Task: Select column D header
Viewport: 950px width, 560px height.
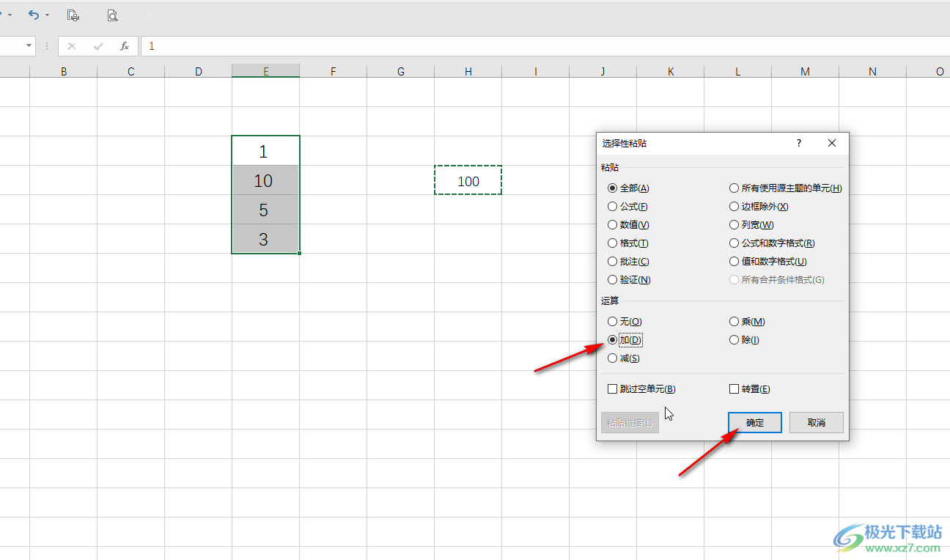Action: [199, 71]
